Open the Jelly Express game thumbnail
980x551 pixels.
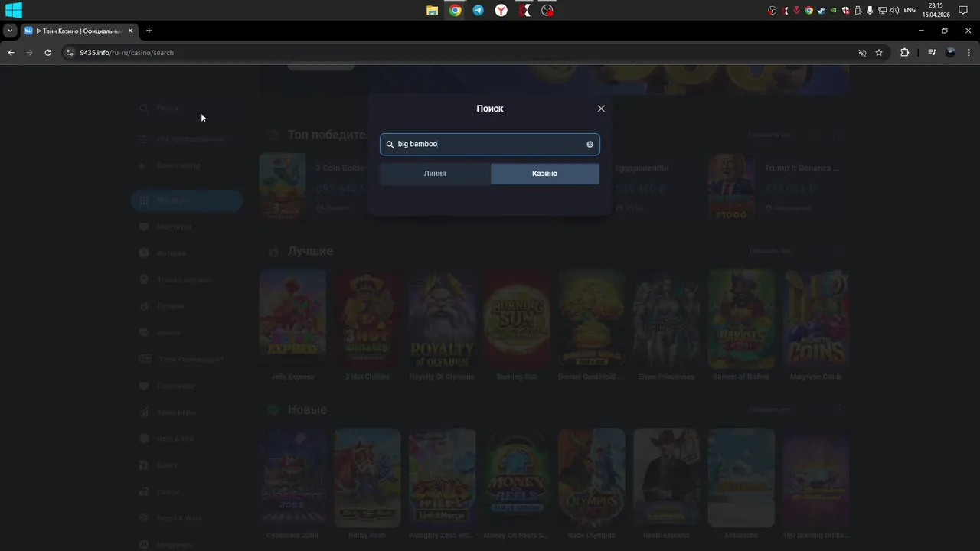coord(292,319)
